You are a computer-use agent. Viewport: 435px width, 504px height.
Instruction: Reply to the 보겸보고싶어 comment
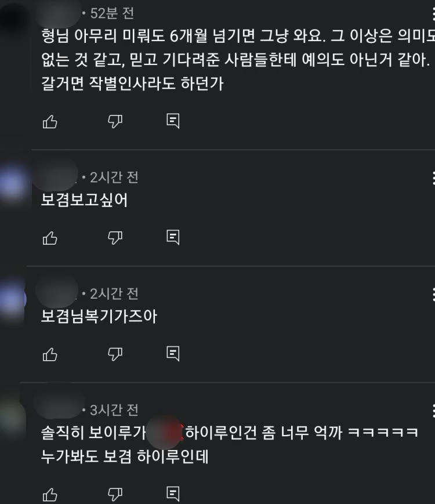(173, 238)
